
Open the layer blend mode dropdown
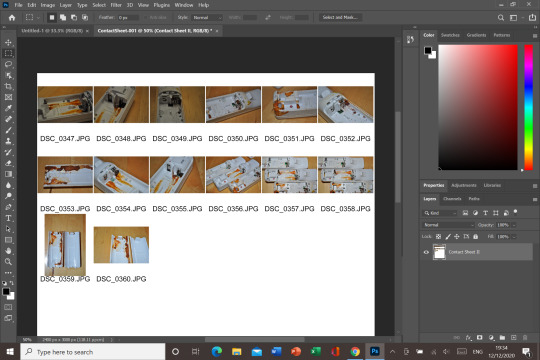tap(448, 225)
